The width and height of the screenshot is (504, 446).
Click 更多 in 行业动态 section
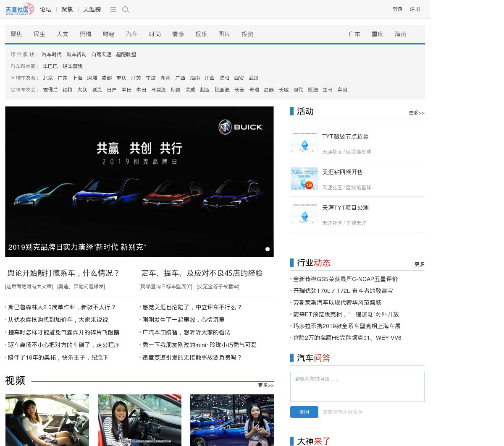420,264
